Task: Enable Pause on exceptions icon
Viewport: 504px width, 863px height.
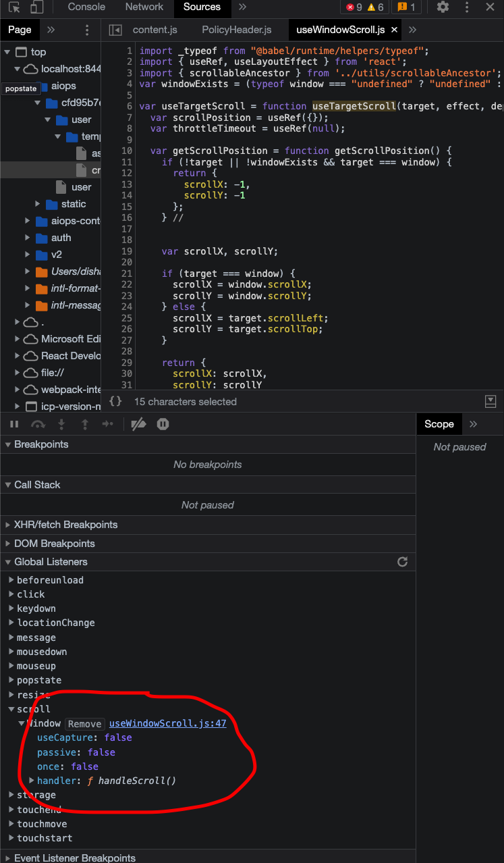Action: point(161,424)
